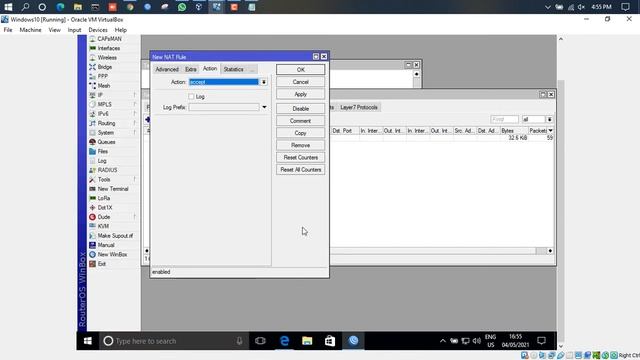Click the Remove button
Image resolution: width=640 pixels, height=360 pixels.
coord(300,145)
